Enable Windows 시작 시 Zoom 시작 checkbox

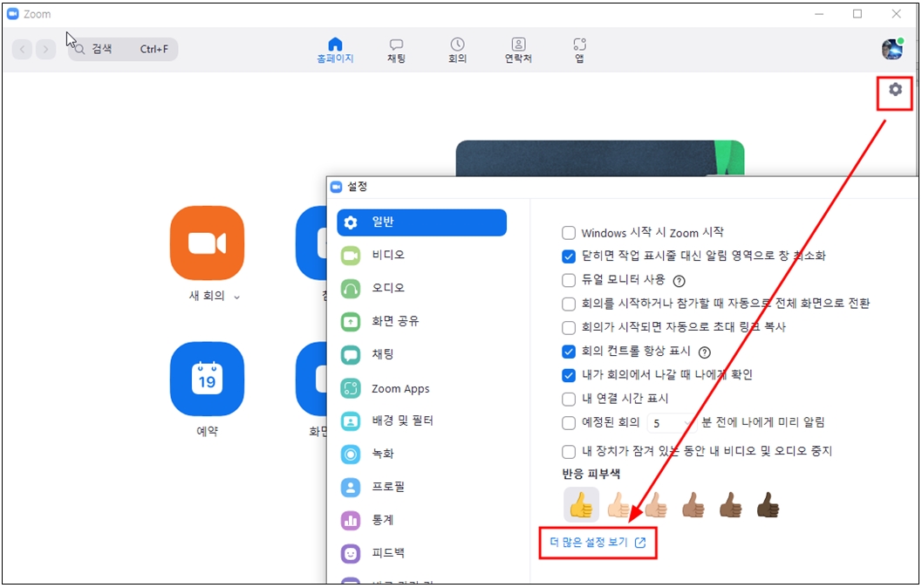coord(569,233)
